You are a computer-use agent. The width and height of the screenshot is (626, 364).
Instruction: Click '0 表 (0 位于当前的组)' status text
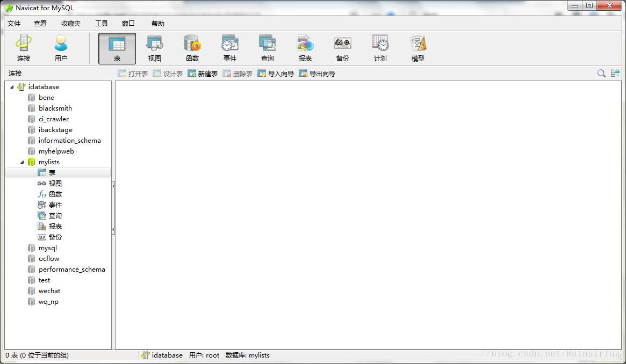pyautogui.click(x=37, y=355)
